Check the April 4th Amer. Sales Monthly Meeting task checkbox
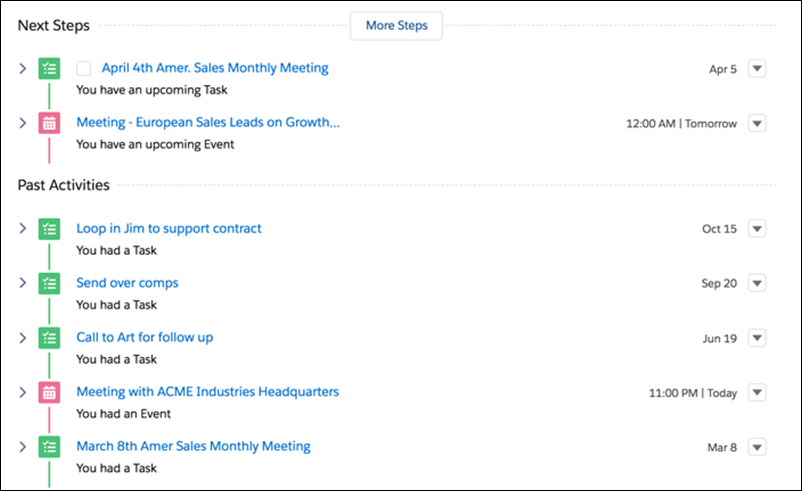This screenshot has width=802, height=491. 84,68
